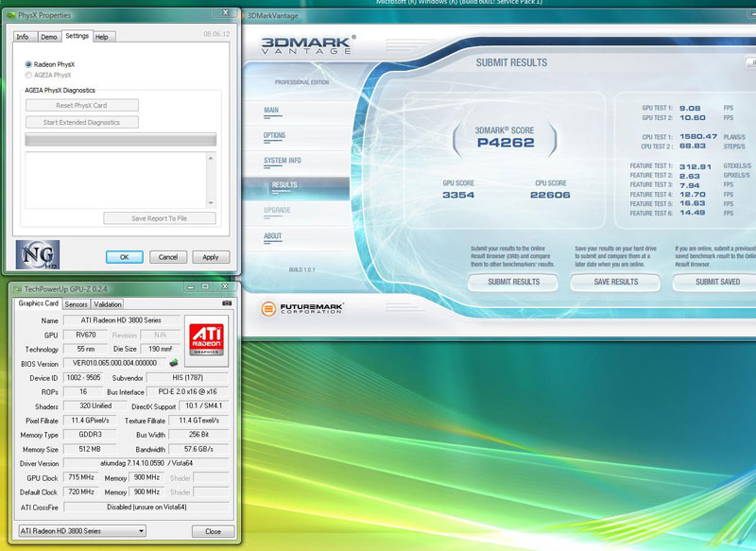Click OK in PhysX Properties
The height and width of the screenshot is (551, 756).
click(125, 257)
